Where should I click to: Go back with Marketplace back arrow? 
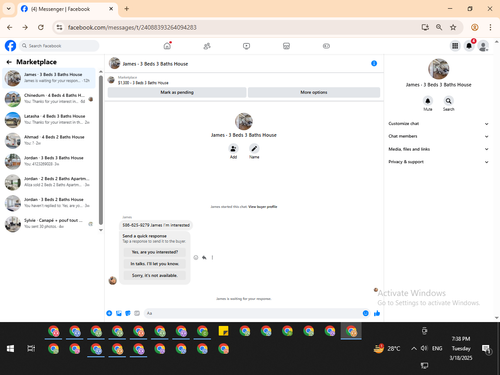9,62
